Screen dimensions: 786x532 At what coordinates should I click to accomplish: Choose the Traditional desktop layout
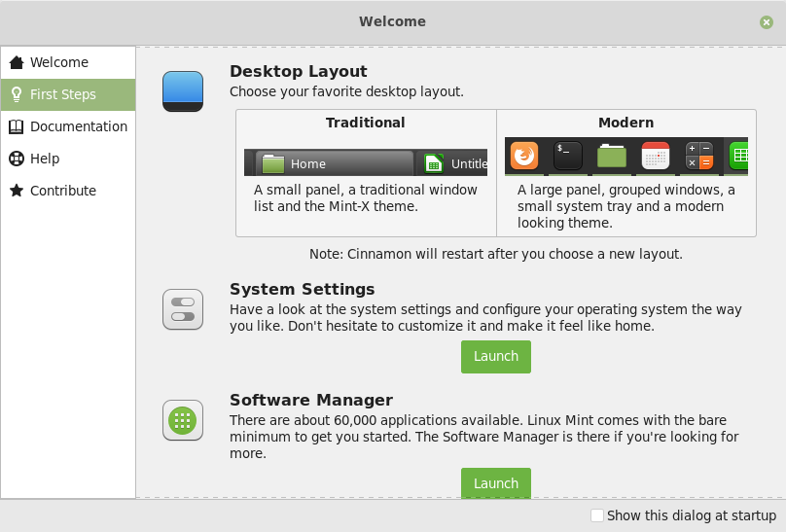366,173
